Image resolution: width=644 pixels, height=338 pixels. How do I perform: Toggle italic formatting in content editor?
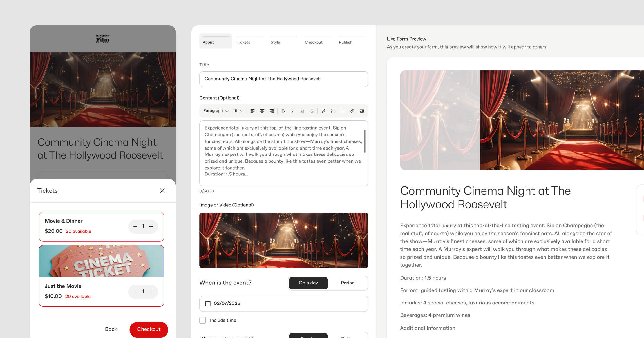[x=293, y=111]
